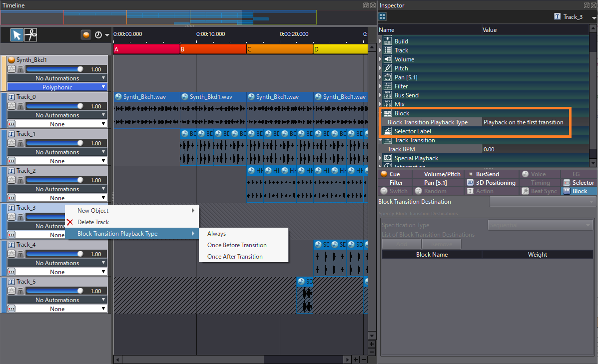
Task: Click the Block category icon in Inspector
Action: [x=388, y=113]
